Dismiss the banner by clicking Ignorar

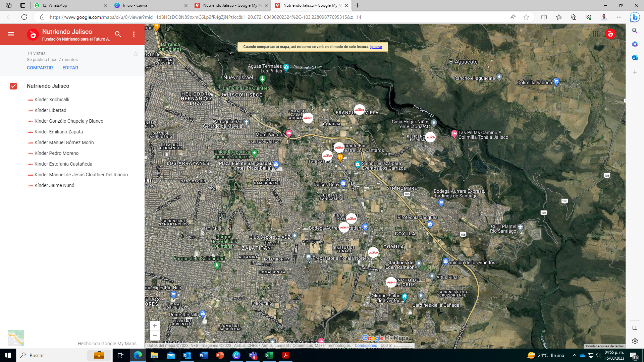tap(376, 47)
